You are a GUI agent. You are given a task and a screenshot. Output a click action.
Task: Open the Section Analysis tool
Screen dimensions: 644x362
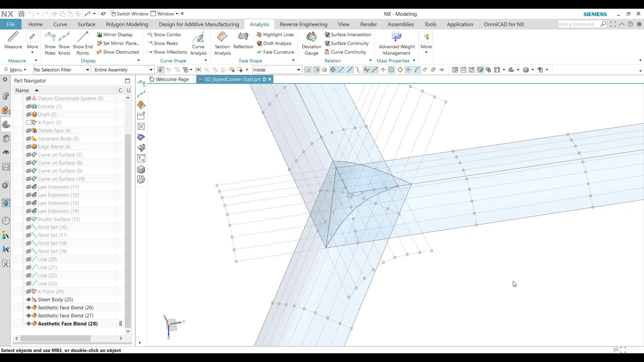(222, 37)
